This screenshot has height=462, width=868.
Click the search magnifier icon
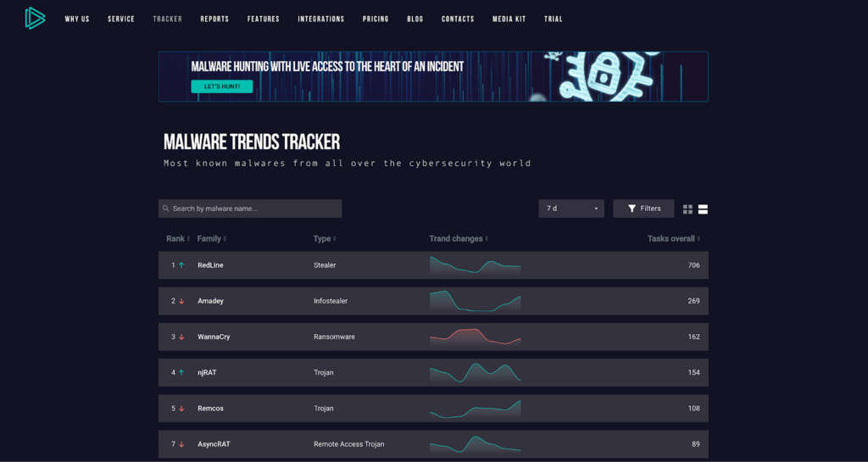165,209
